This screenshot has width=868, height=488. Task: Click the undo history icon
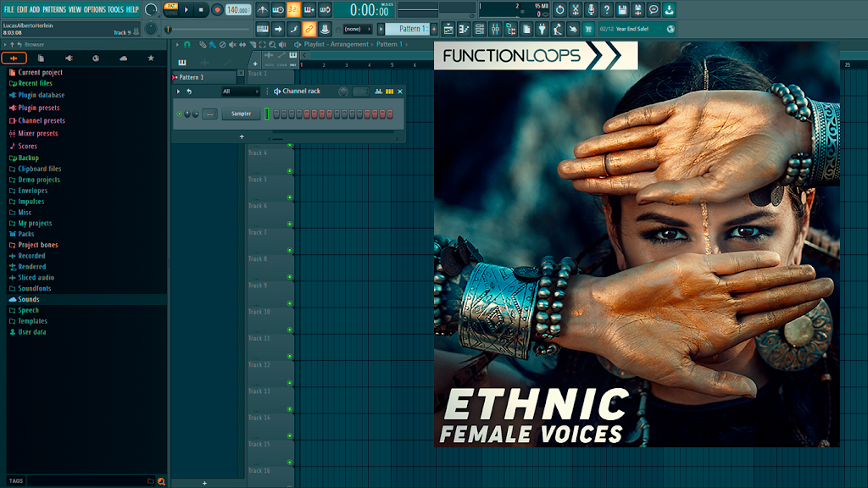point(559,9)
